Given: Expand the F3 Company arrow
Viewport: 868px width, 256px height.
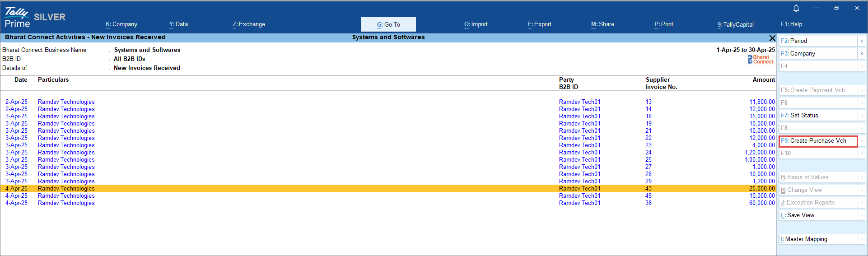Looking at the screenshot, I should click(862, 54).
